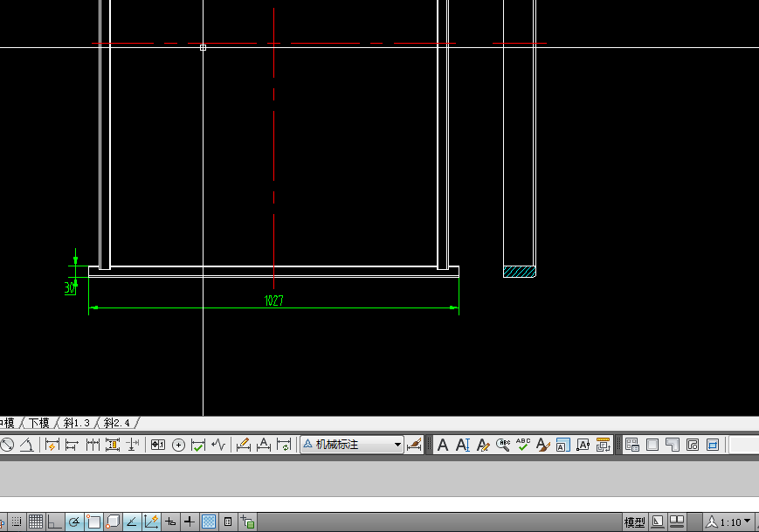This screenshot has width=759, height=532.
Task: Insert a center mark
Action: [179, 445]
